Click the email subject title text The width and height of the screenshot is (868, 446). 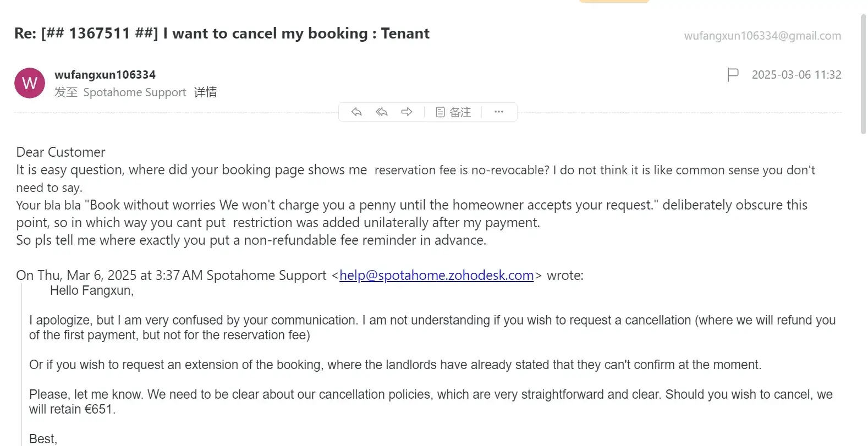click(x=222, y=34)
